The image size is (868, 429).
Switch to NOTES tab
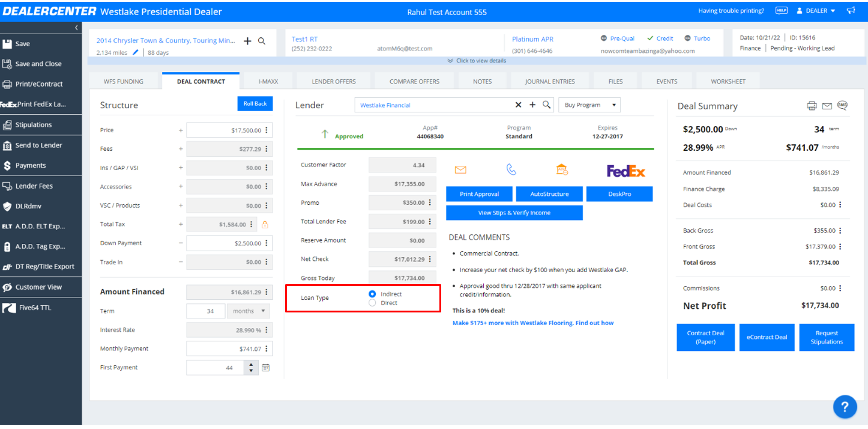[x=482, y=81]
